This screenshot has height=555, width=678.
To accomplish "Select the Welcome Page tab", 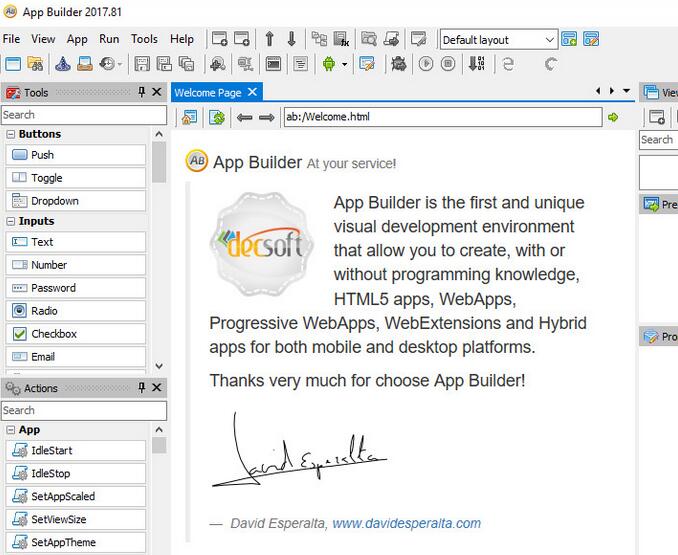I will (x=208, y=92).
